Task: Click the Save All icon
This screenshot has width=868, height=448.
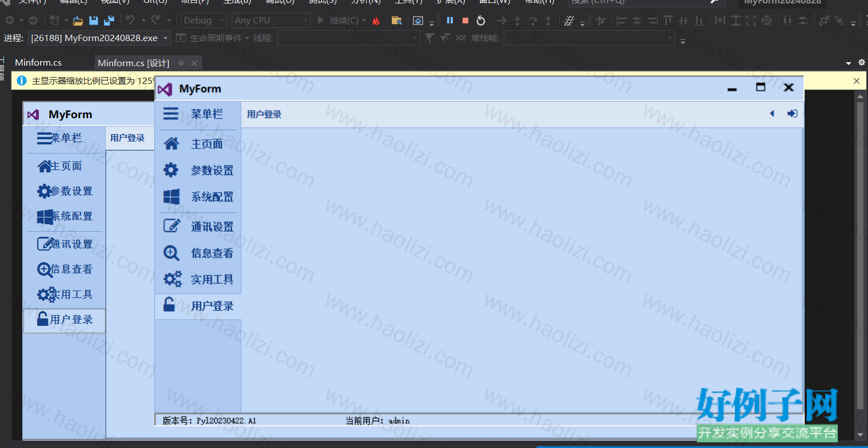Action: pyautogui.click(x=109, y=21)
